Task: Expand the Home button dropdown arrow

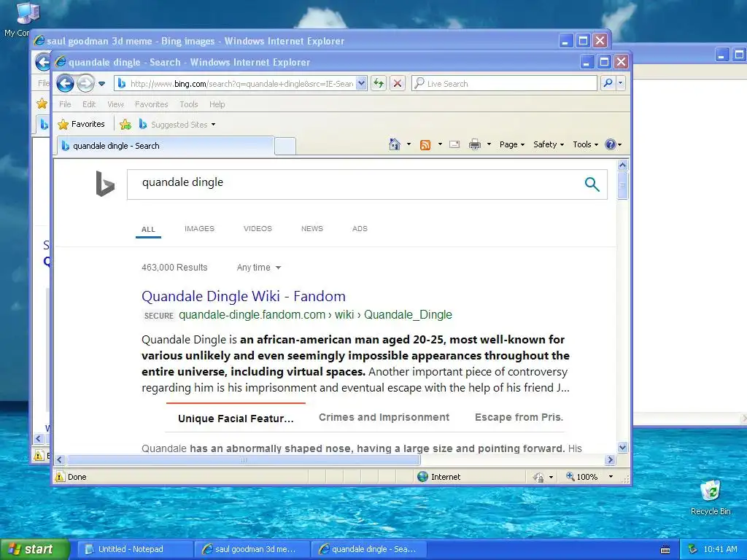Action: [x=409, y=144]
